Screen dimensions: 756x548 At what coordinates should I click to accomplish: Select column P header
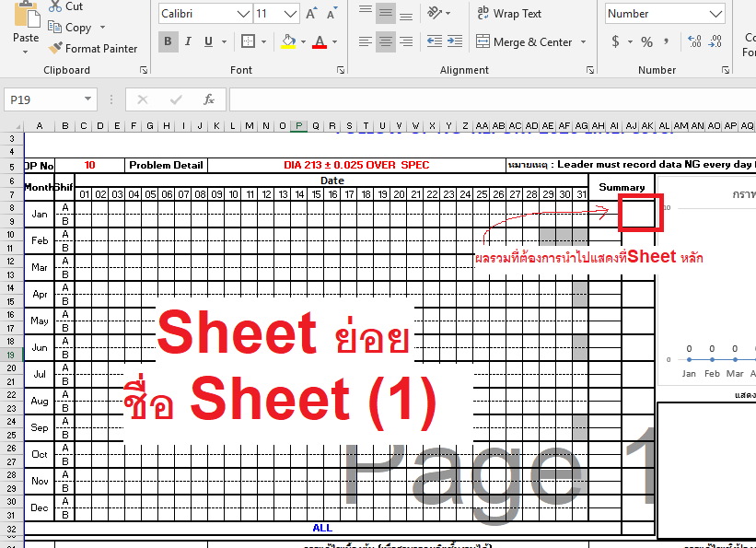pyautogui.click(x=299, y=126)
